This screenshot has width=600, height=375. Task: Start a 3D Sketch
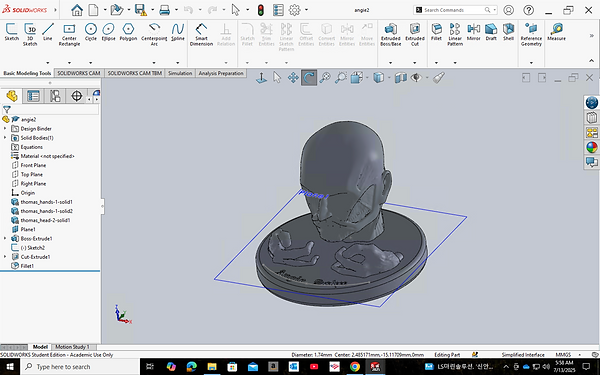click(x=30, y=34)
